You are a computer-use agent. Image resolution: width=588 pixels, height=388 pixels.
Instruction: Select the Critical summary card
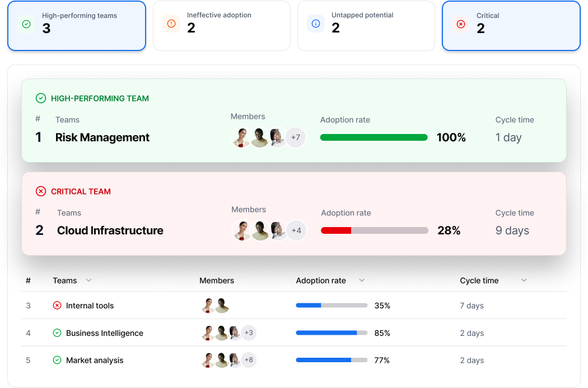[511, 26]
